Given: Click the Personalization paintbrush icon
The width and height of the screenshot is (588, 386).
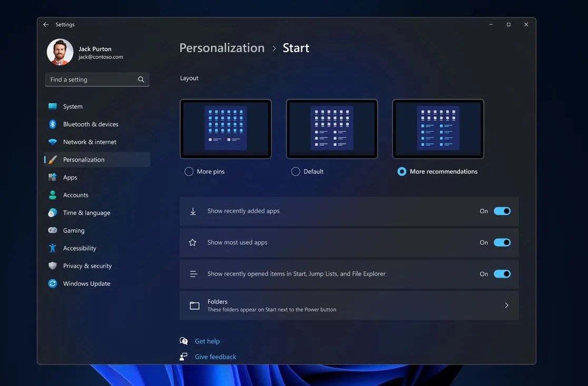Looking at the screenshot, I should [53, 160].
